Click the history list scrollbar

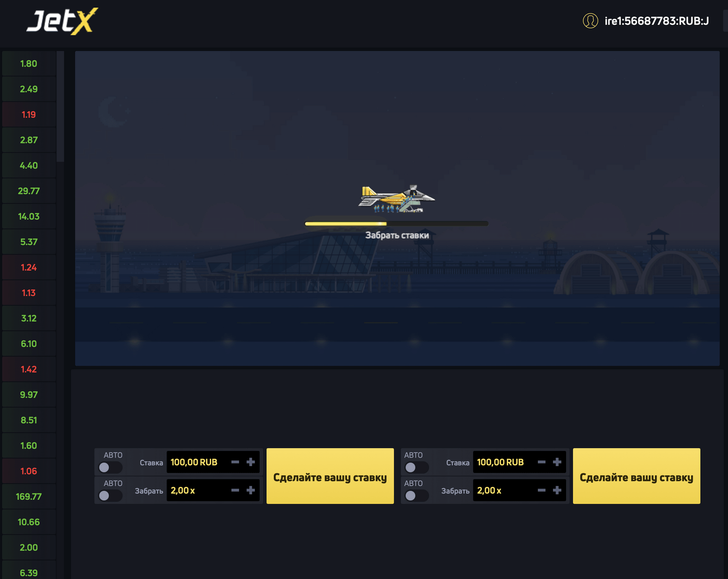pos(60,107)
